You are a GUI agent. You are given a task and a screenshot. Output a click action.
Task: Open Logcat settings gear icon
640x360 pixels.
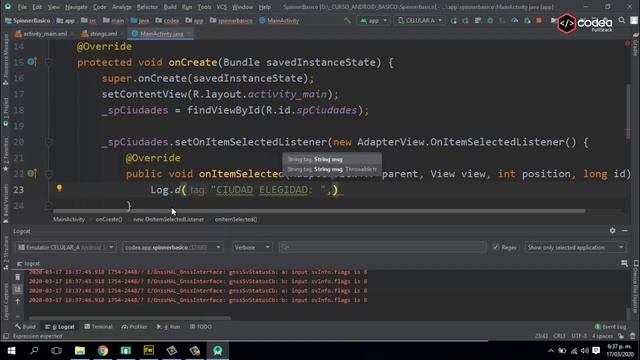[612, 231]
